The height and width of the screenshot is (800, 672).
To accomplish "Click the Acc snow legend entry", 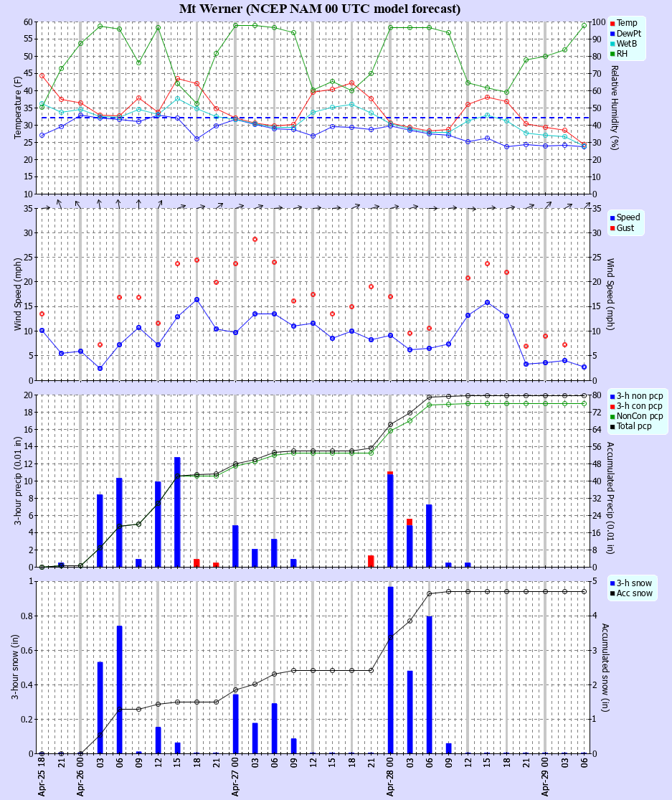I will 634,593.
